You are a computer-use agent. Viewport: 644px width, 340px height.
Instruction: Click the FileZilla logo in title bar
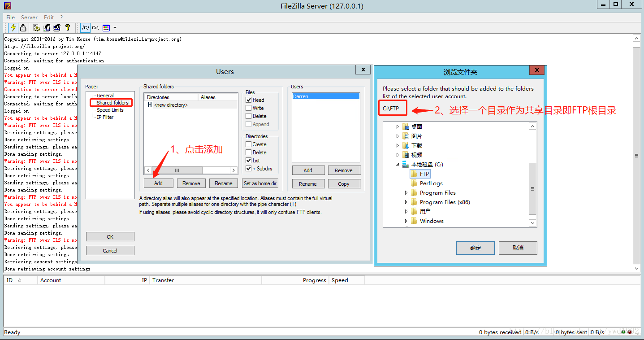(7, 5)
